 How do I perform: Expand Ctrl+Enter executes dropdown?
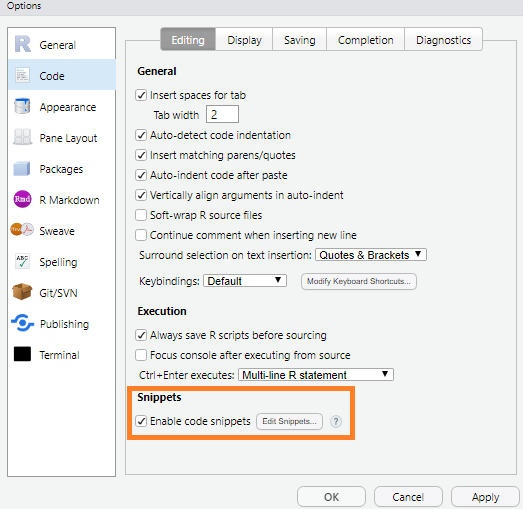(316, 375)
